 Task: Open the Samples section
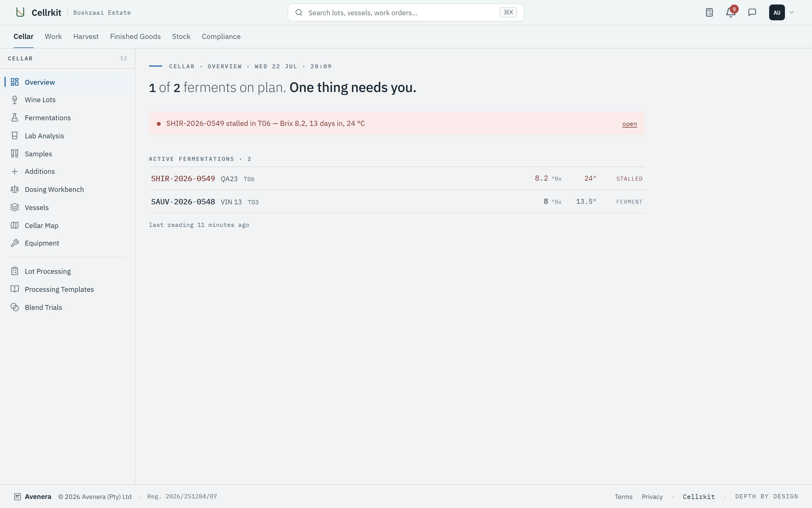pyautogui.click(x=67, y=154)
